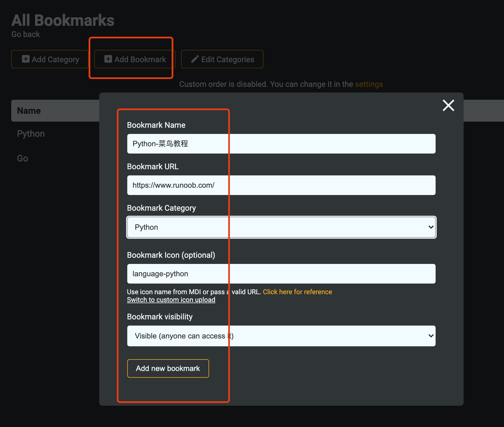Go back using the Go back link

coord(26,34)
